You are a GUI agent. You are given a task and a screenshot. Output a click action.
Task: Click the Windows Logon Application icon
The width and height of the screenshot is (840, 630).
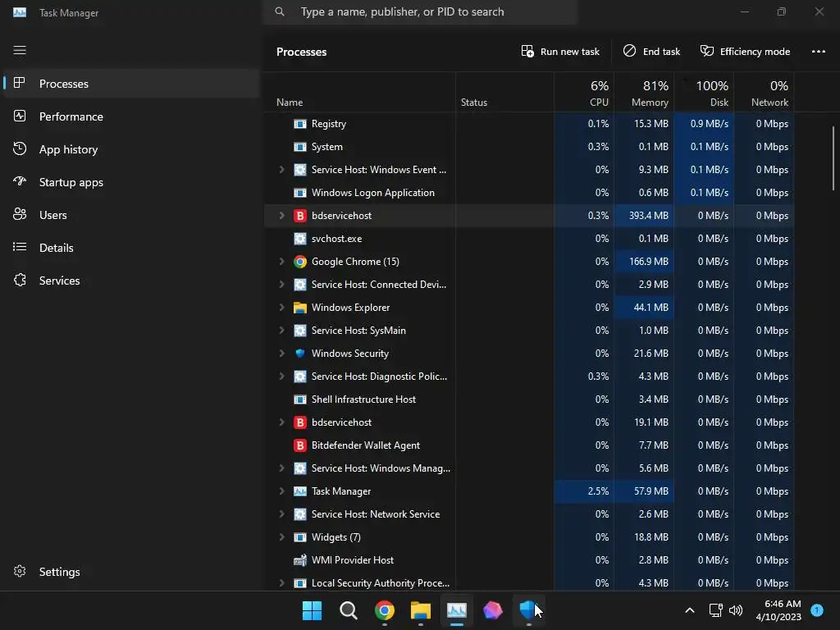(300, 193)
